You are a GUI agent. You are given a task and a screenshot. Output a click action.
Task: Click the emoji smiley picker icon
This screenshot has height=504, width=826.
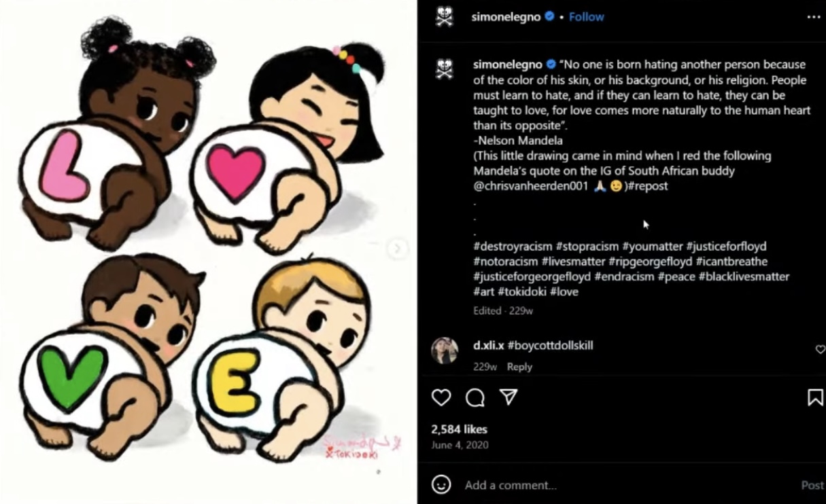441,484
